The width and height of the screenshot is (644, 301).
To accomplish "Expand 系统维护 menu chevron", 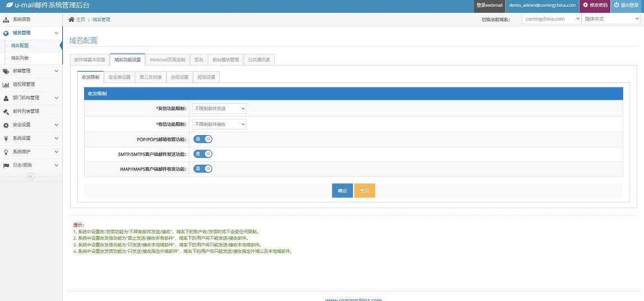I will tap(56, 152).
